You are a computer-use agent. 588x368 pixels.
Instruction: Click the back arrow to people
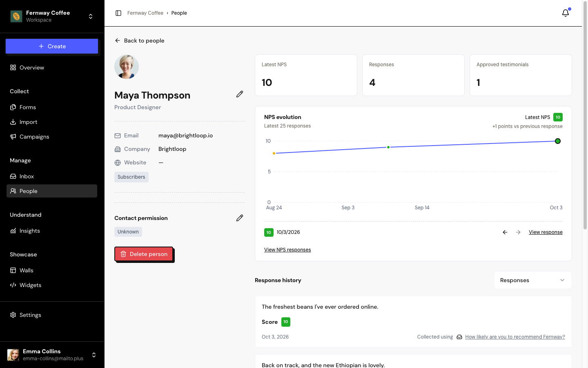click(118, 40)
